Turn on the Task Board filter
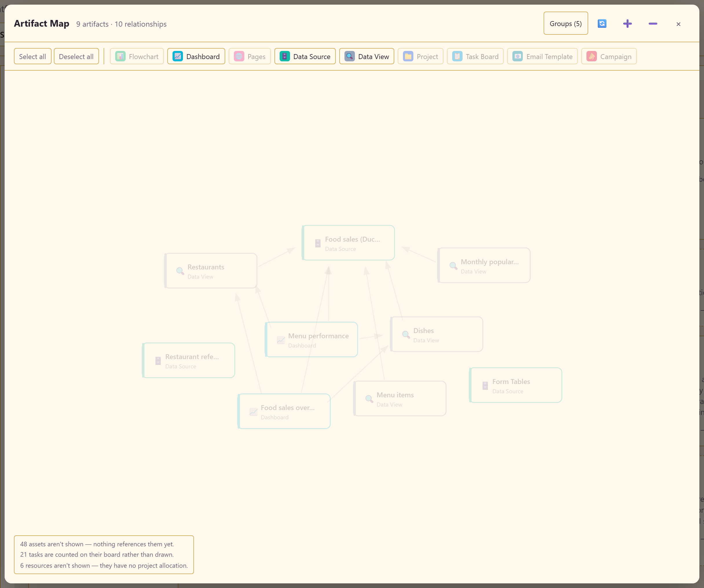This screenshot has width=704, height=588. (x=475, y=56)
